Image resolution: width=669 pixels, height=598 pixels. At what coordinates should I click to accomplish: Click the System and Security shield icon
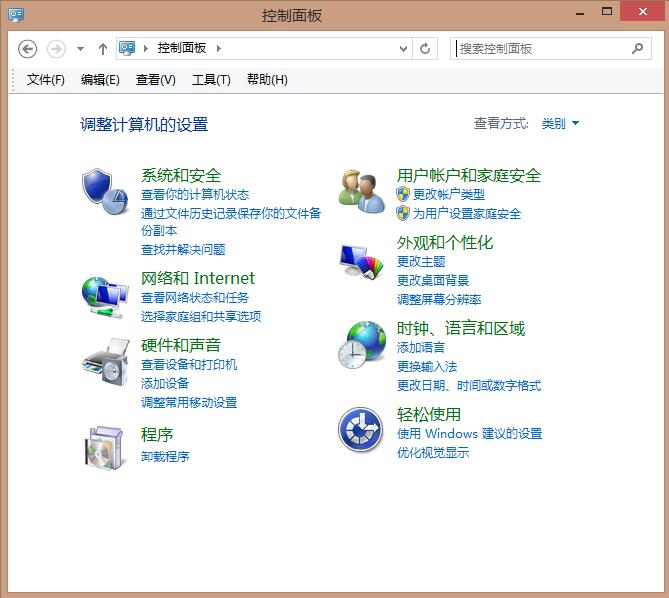tap(105, 191)
